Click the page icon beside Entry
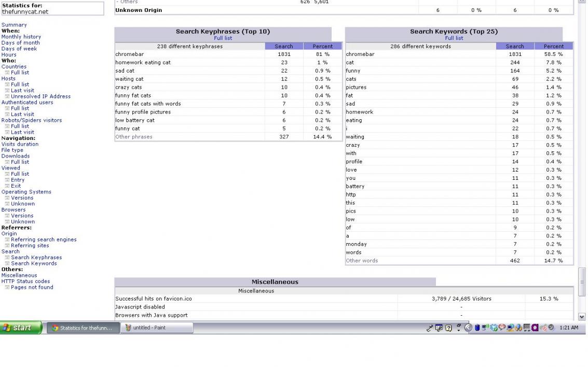The height and width of the screenshot is (367, 588). (x=7, y=180)
